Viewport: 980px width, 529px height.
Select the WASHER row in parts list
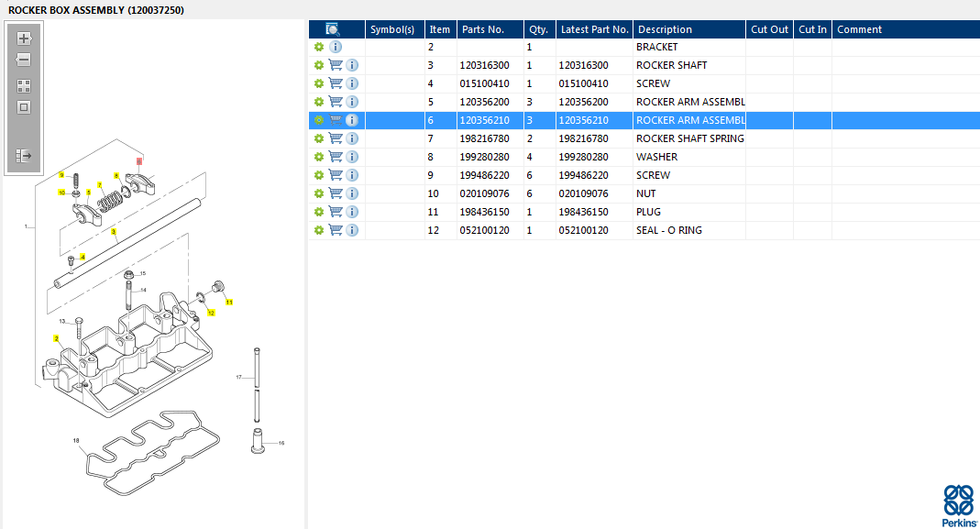tap(656, 157)
